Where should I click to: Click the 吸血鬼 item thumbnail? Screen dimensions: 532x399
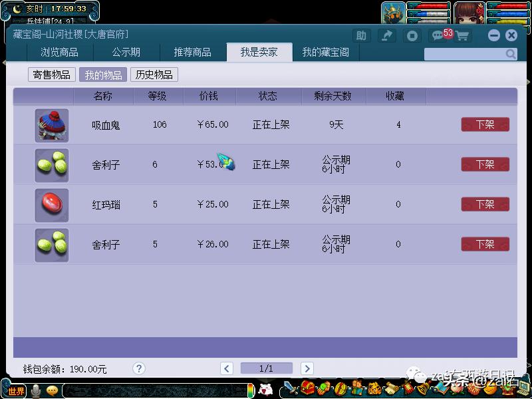(x=52, y=126)
